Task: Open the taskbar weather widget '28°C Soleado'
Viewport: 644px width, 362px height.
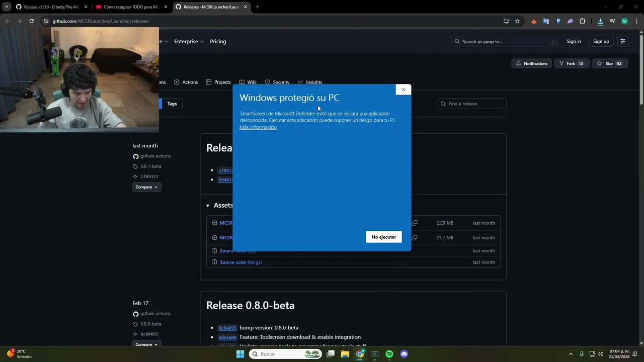Action: point(19,354)
